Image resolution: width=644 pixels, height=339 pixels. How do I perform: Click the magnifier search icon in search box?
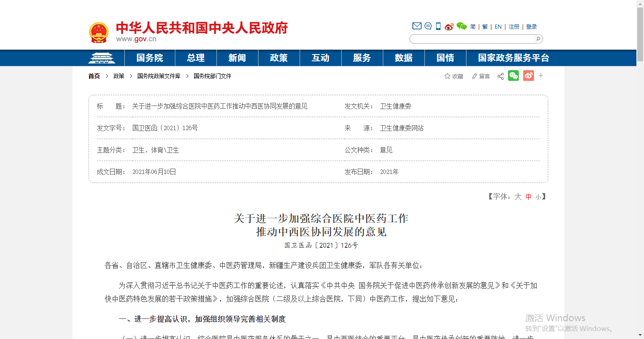point(538,39)
